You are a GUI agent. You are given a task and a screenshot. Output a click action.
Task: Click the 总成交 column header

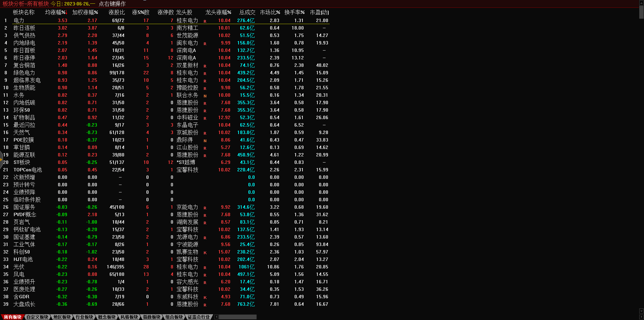click(x=247, y=12)
